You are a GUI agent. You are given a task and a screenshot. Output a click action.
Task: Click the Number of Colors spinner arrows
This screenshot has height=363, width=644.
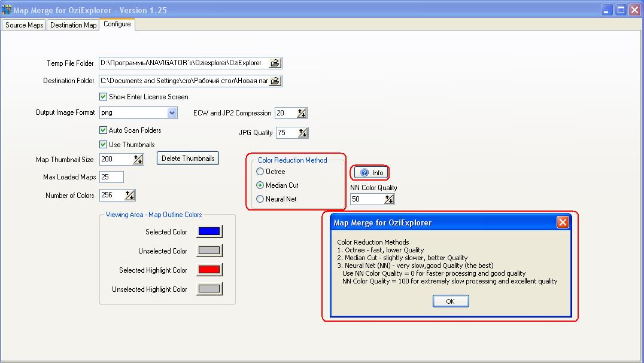click(130, 196)
